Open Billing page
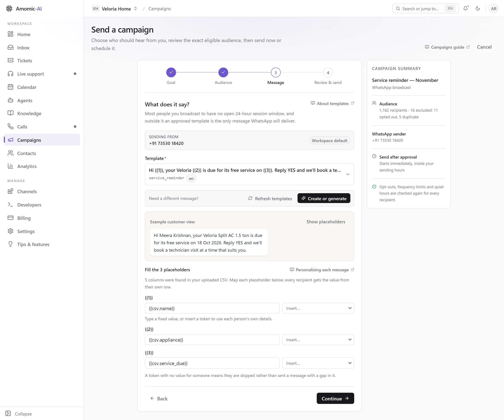 42,218
